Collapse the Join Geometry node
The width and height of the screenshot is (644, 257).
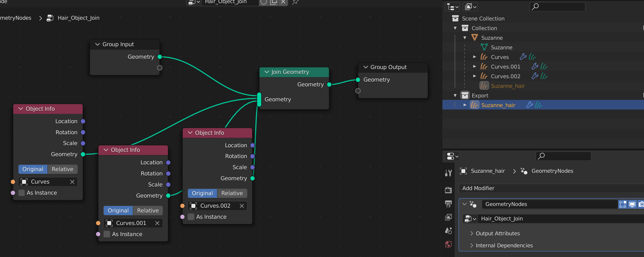(x=267, y=72)
